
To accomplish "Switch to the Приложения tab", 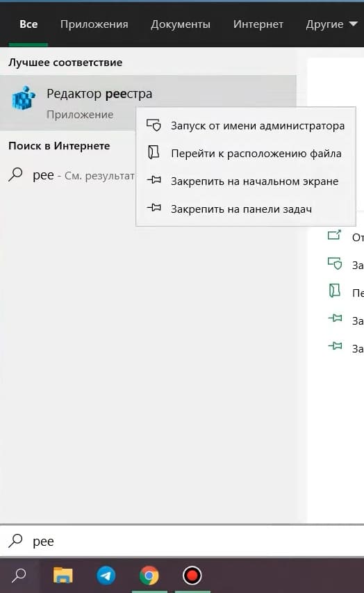I will click(x=94, y=24).
